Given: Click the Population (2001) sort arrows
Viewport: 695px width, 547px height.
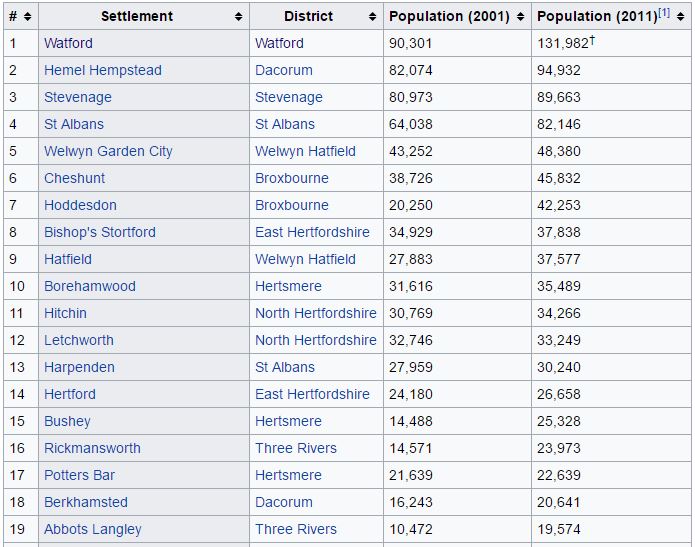Looking at the screenshot, I should (x=520, y=17).
